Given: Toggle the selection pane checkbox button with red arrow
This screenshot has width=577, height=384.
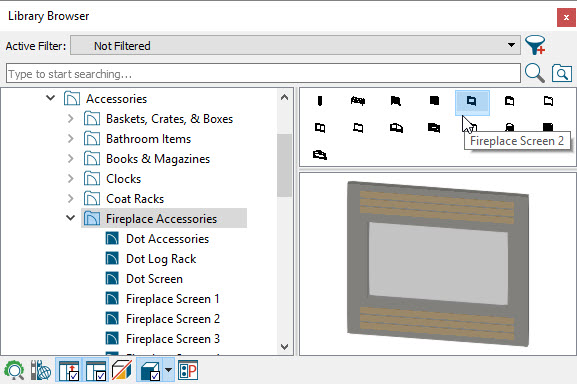Looking at the screenshot, I should tap(69, 370).
